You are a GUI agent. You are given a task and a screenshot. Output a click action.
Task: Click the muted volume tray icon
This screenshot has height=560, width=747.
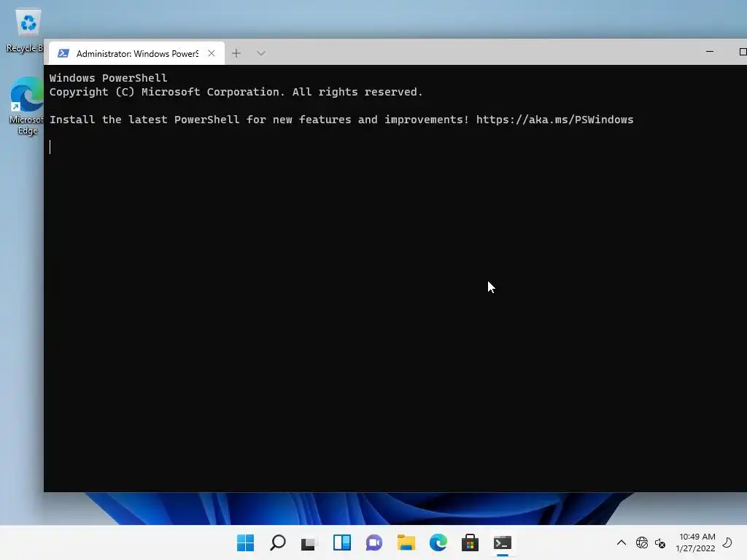(660, 542)
